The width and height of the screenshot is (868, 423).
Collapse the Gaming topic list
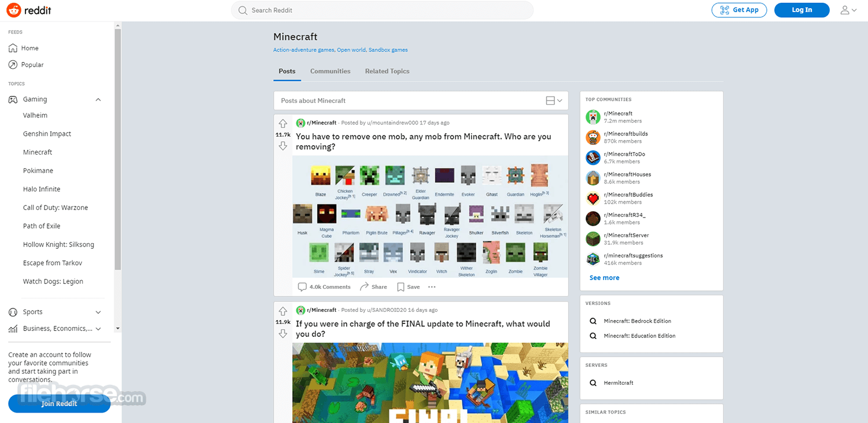click(98, 100)
